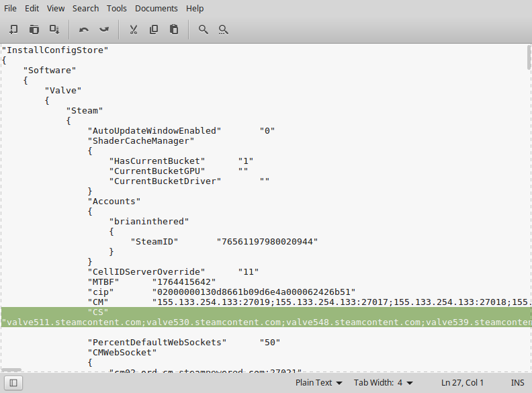Image resolution: width=532 pixels, height=393 pixels.
Task: Click the "CM" key
Action: (98, 302)
